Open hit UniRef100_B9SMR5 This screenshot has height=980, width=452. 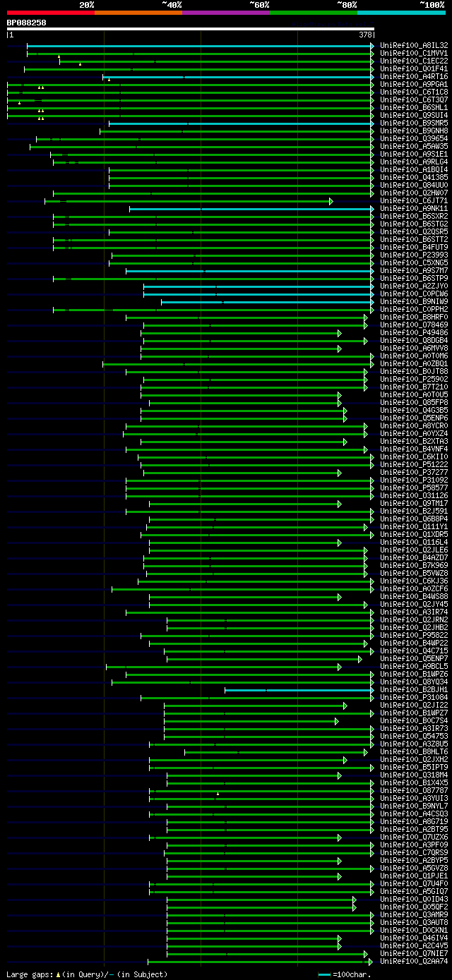pos(414,123)
